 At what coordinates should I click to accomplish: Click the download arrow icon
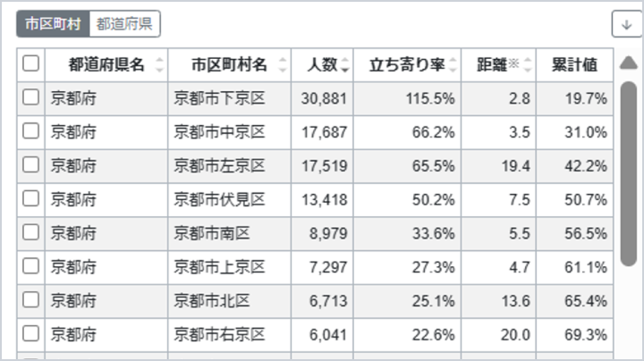(626, 24)
